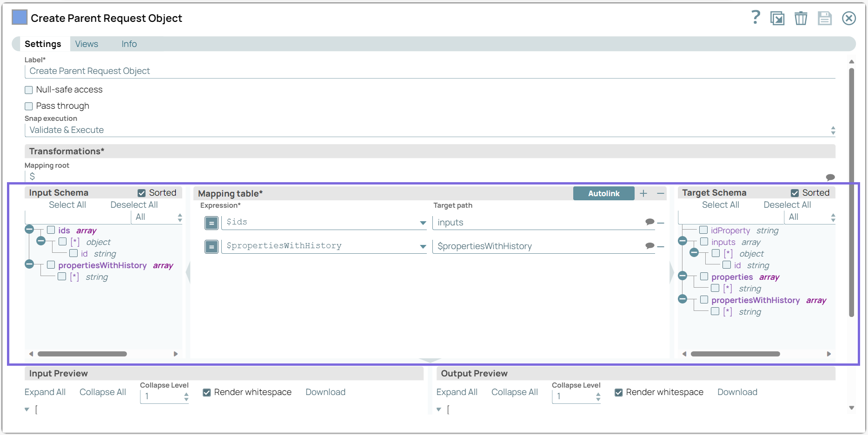This screenshot has width=868, height=435.
Task: Check idProperty checkbox in Target Schema
Action: tap(704, 230)
